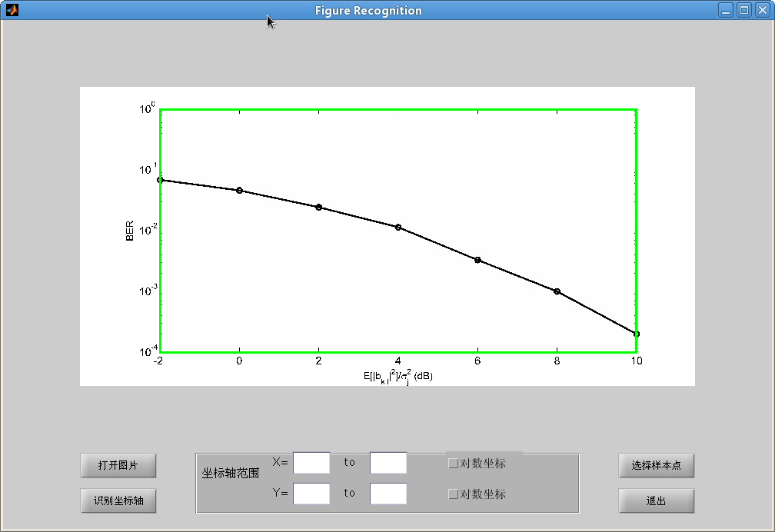The width and height of the screenshot is (775, 532).
Task: Click the 选择样本点 (select sample points) button
Action: coord(657,465)
